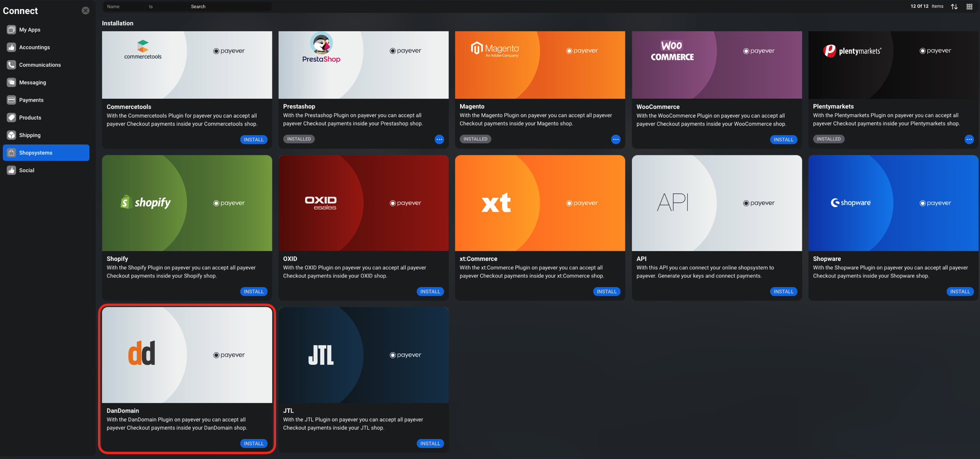Click the Commercetools banner image
The height and width of the screenshot is (459, 980).
point(187,65)
